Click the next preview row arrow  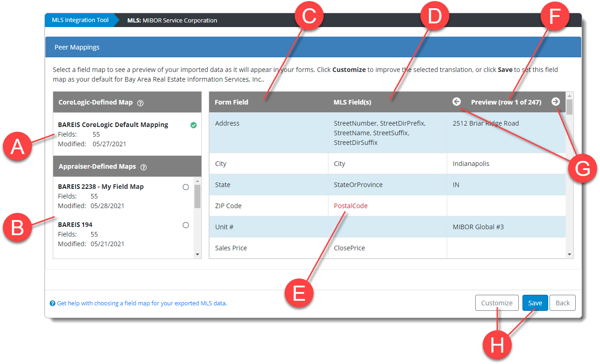point(556,102)
